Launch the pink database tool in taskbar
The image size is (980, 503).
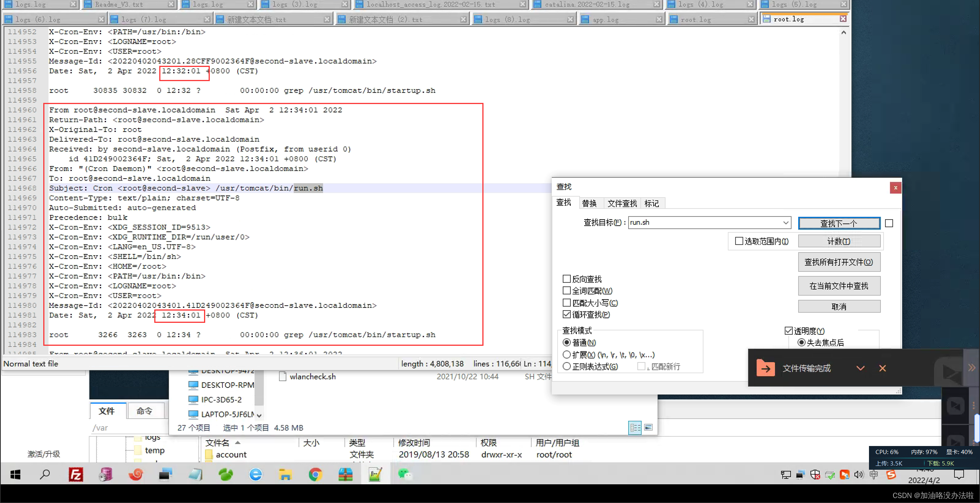[106, 475]
